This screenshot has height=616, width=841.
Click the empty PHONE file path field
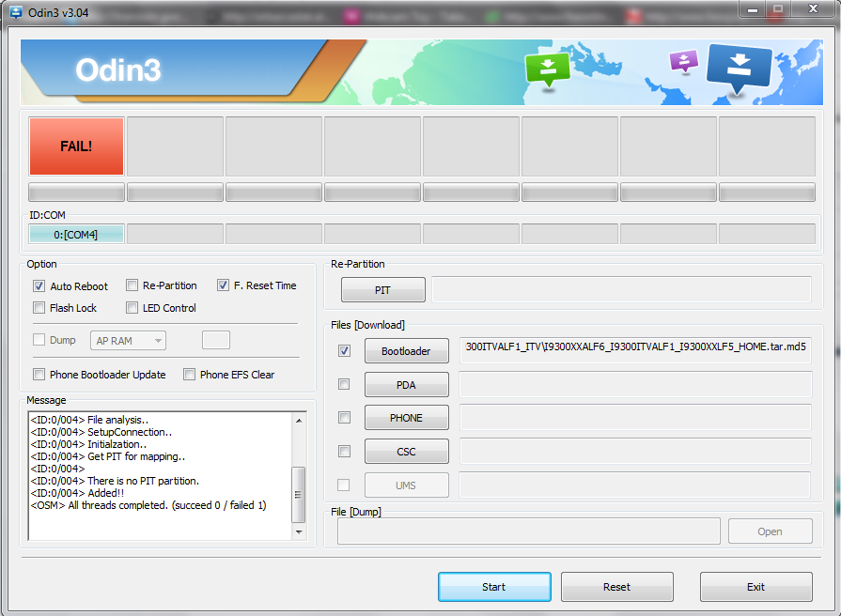[635, 418]
